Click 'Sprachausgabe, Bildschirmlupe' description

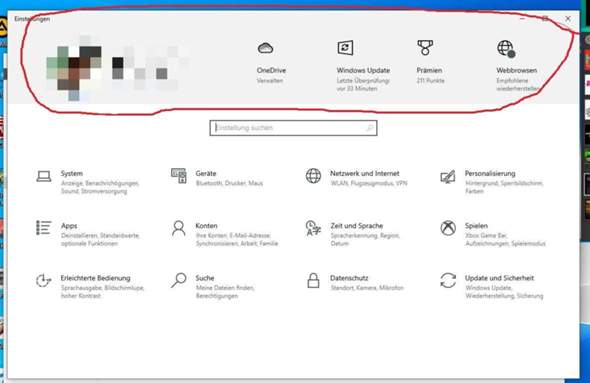pos(102,288)
